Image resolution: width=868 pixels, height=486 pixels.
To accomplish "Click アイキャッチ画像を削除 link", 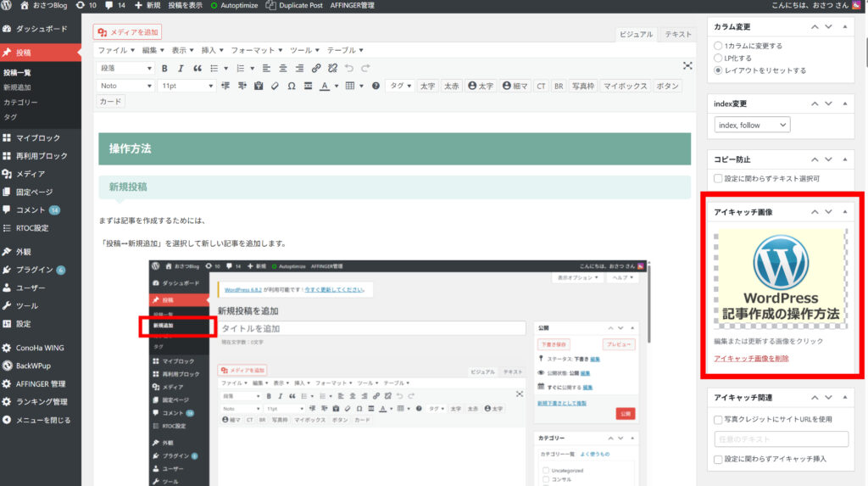I will click(x=751, y=359).
